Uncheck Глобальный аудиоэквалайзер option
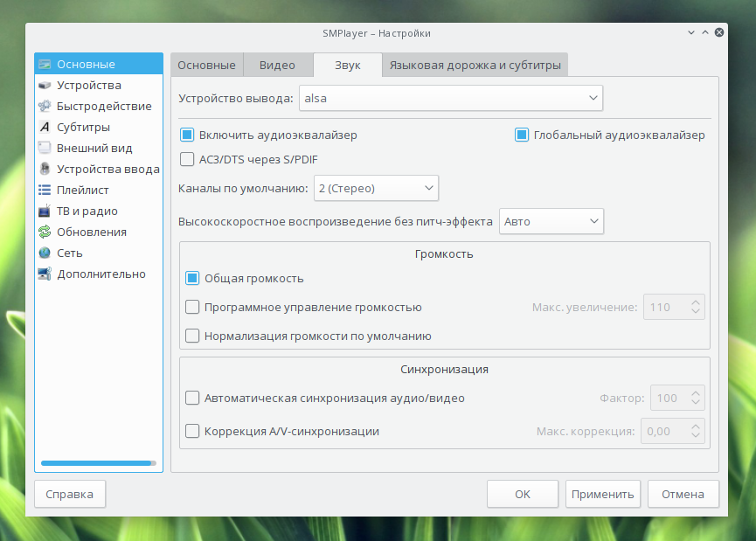Screen dimensions: 756x541 [521, 135]
